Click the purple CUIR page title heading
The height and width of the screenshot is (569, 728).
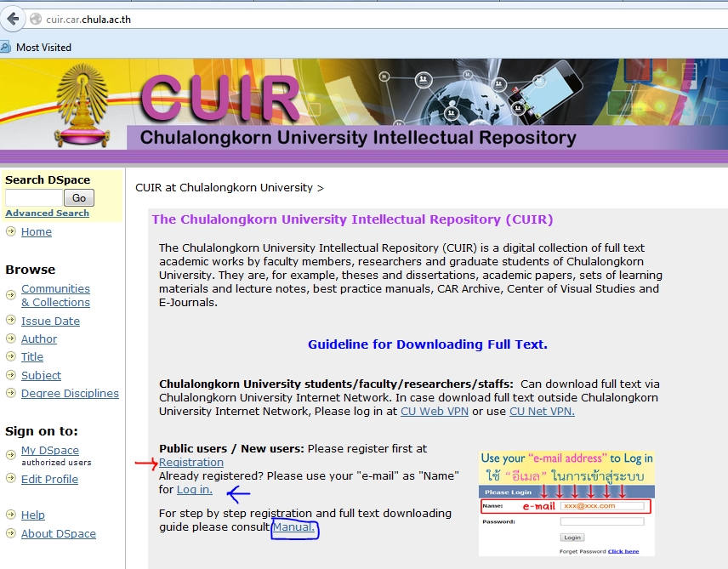click(352, 219)
